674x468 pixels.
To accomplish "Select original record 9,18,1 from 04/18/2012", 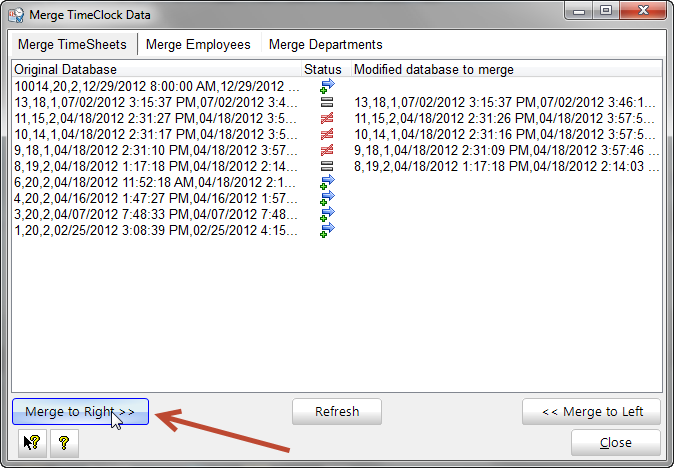I will [155, 150].
